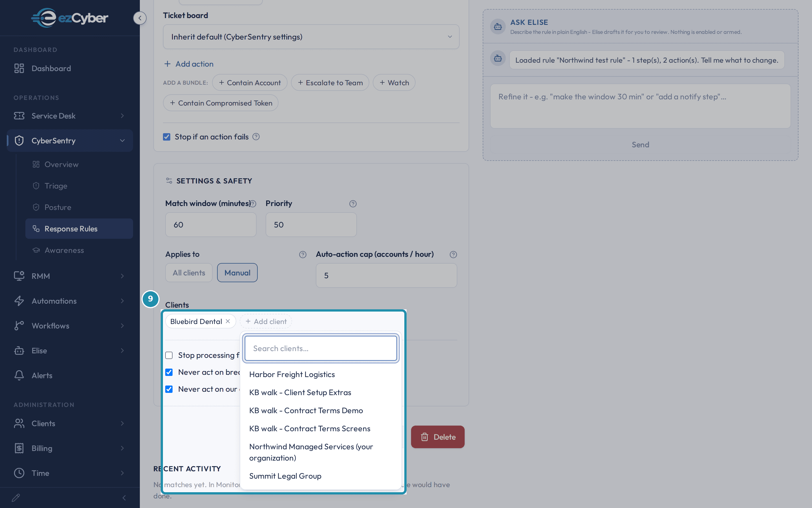Click the Automations lightning bolt icon
Screen dimensions: 812x508
[x=19, y=301]
